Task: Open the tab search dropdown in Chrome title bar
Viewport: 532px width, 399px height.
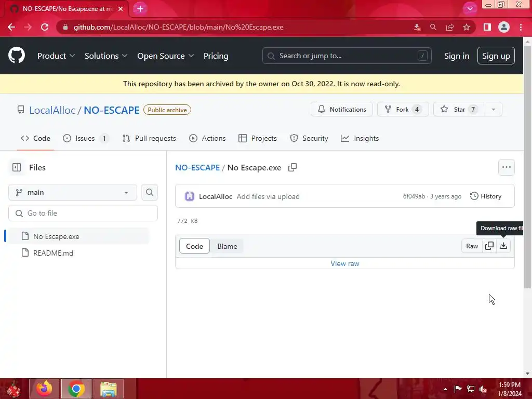Action: (x=470, y=9)
